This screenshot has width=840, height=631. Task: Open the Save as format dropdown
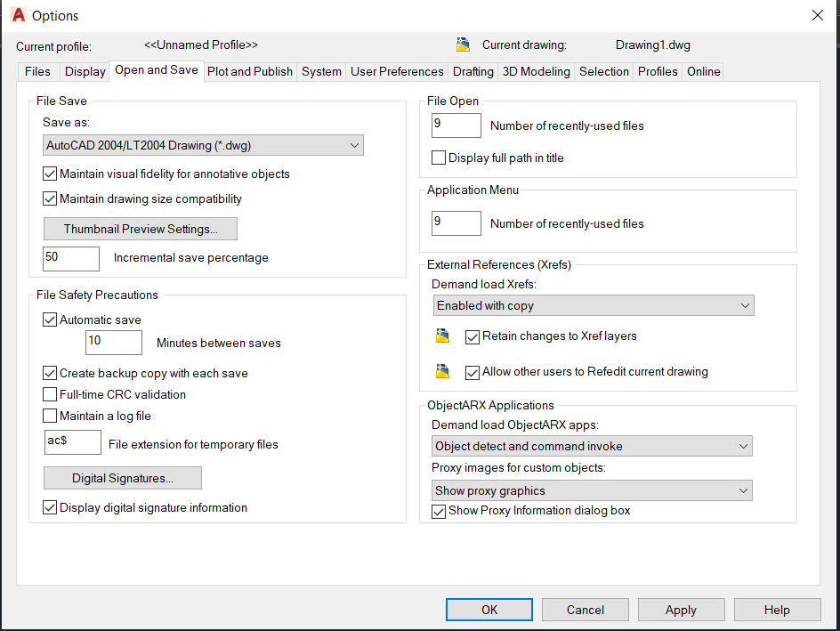point(203,145)
